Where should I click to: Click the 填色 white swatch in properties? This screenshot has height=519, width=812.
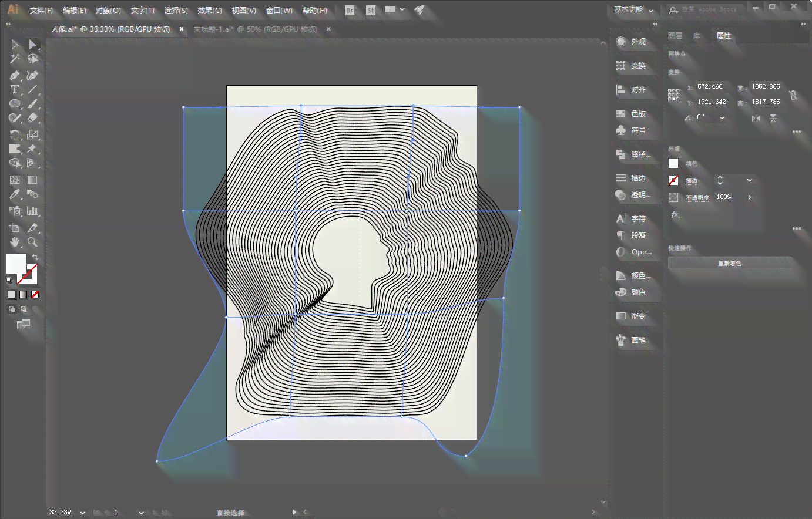click(673, 163)
